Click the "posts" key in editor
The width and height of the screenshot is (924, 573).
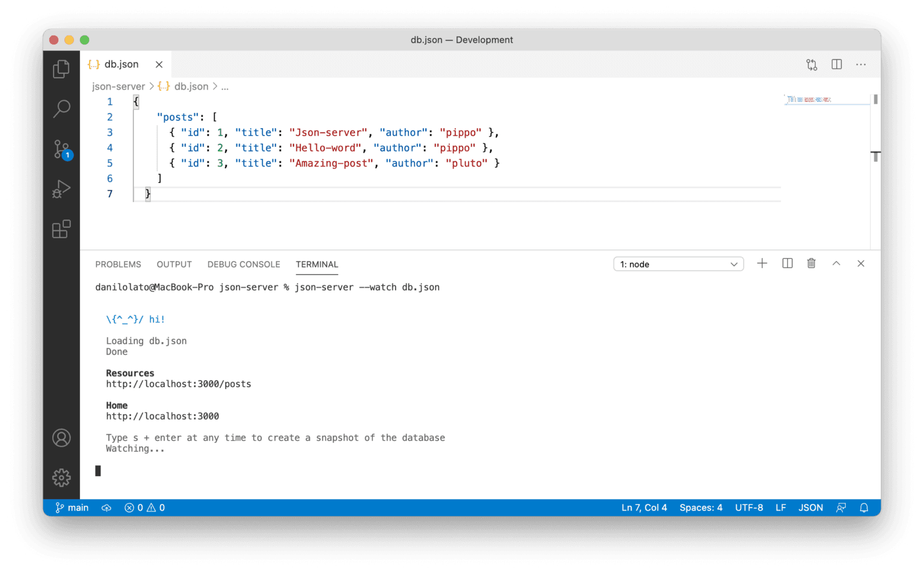pos(177,117)
